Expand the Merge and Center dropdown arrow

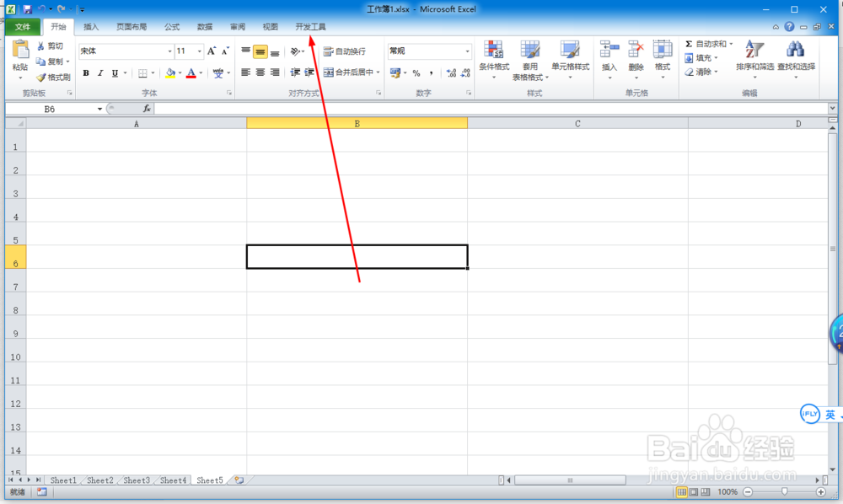(x=378, y=72)
